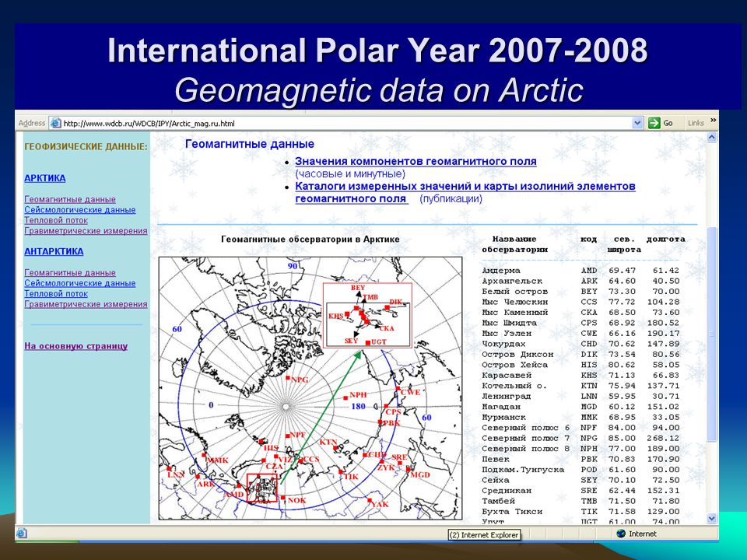Open Arctic Сейсмологические данные link
747x560 pixels.
coord(80,209)
